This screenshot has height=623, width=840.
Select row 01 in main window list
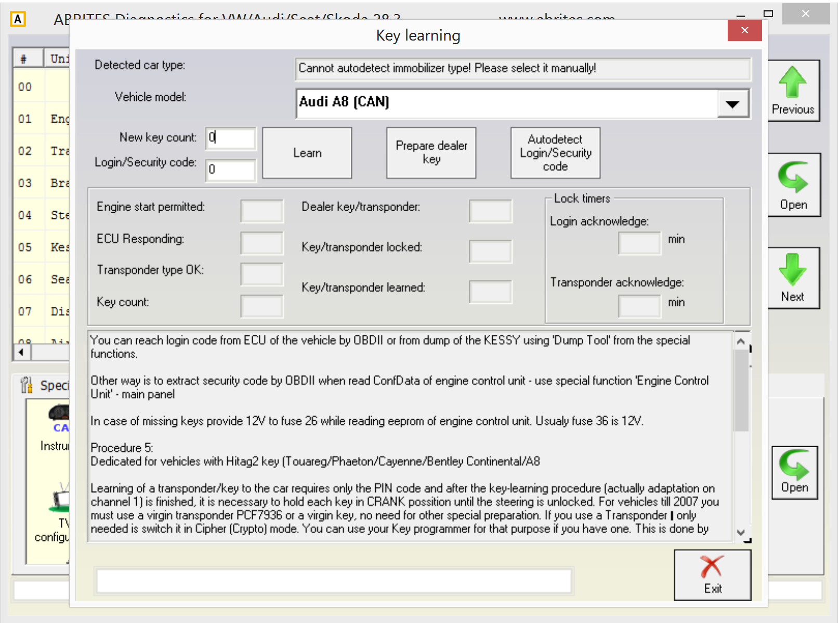click(x=42, y=119)
